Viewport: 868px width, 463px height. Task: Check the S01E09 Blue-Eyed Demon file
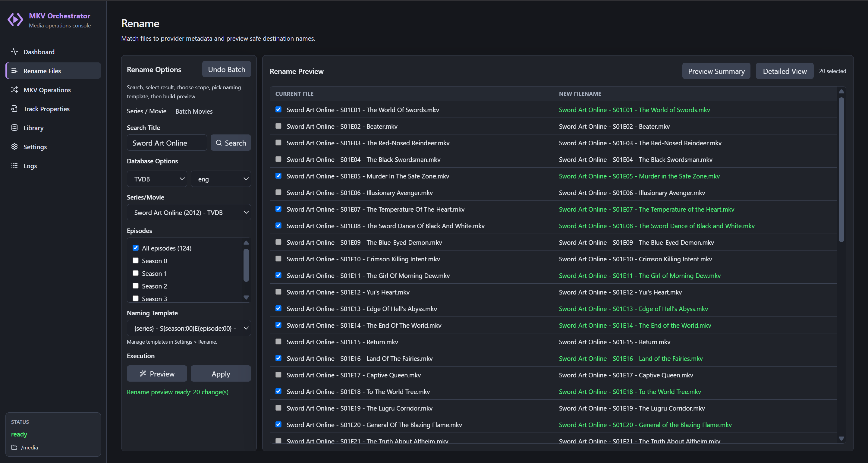pos(278,242)
